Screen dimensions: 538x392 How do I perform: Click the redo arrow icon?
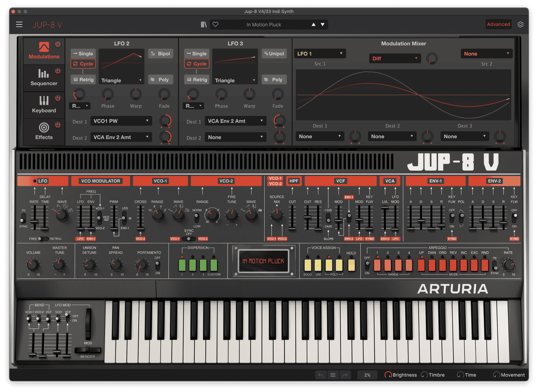(345, 375)
